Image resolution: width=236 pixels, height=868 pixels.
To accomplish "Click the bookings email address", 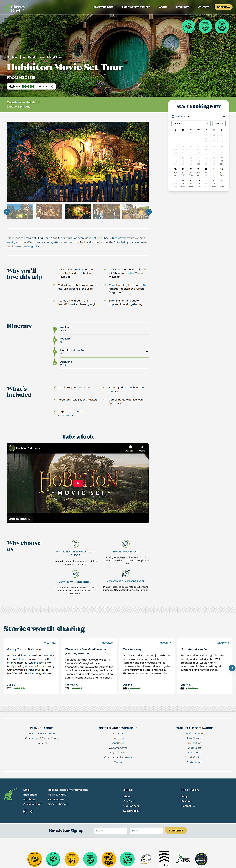I will tap(68, 789).
